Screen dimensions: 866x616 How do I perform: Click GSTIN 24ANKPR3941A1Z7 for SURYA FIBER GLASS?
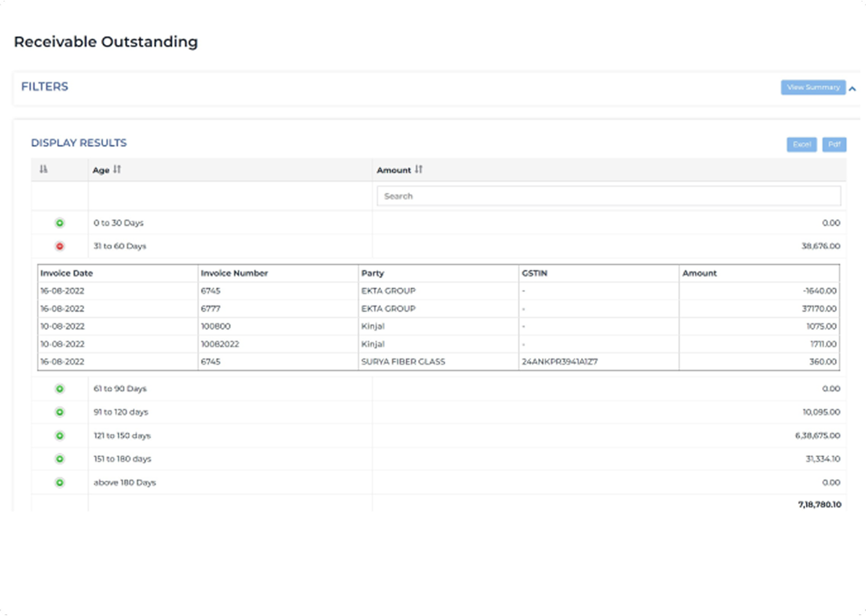point(560,362)
